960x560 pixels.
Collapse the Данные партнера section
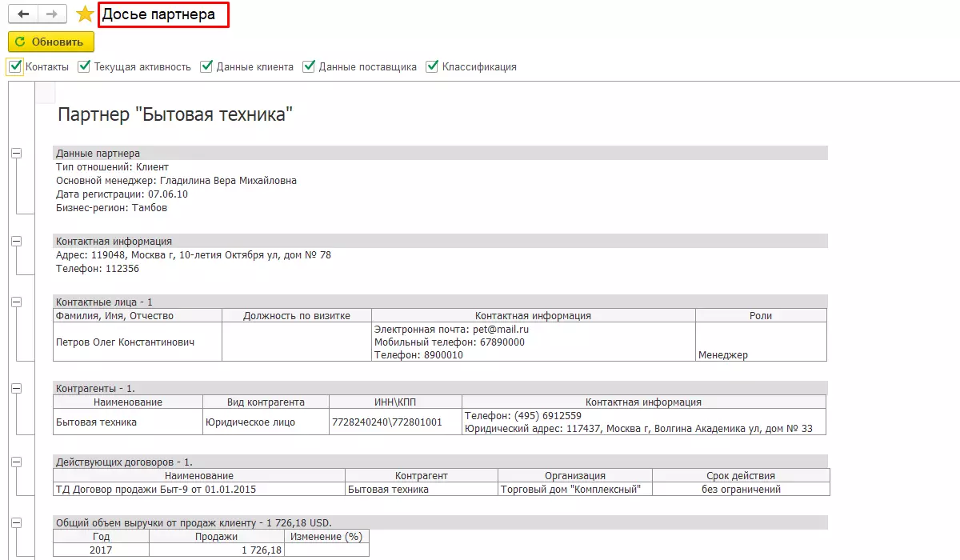pyautogui.click(x=17, y=153)
